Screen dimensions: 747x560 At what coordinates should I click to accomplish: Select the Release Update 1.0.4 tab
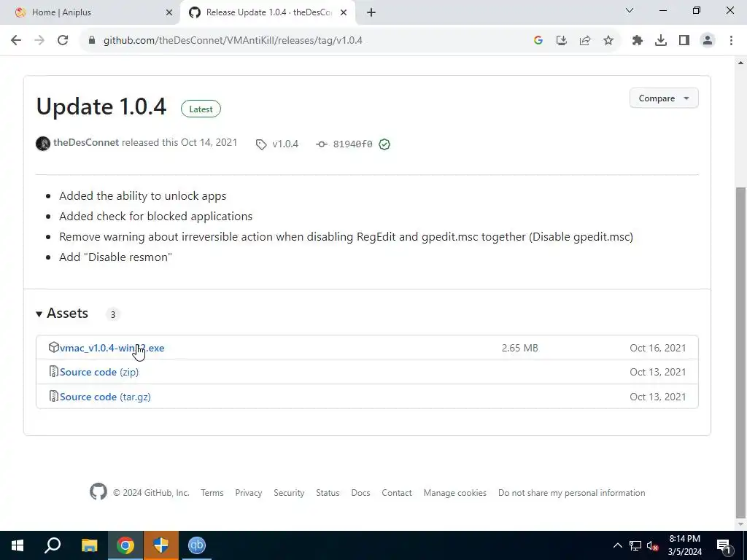(268, 12)
